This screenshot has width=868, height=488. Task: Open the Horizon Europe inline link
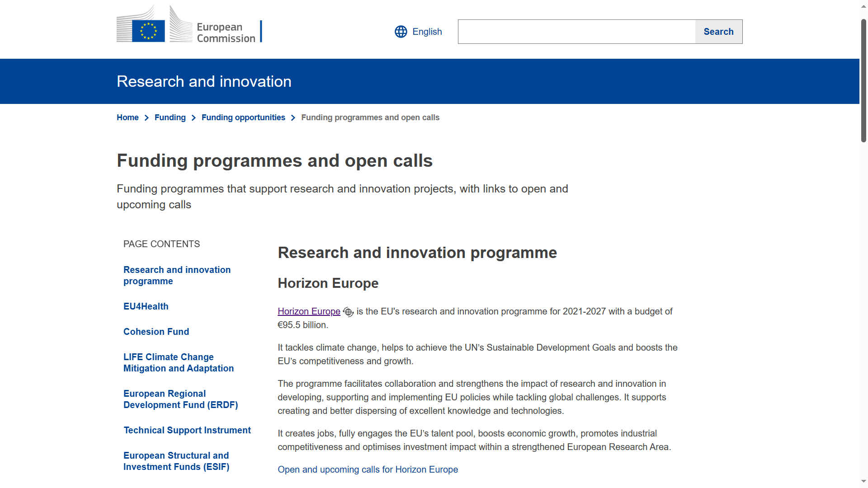pyautogui.click(x=309, y=311)
